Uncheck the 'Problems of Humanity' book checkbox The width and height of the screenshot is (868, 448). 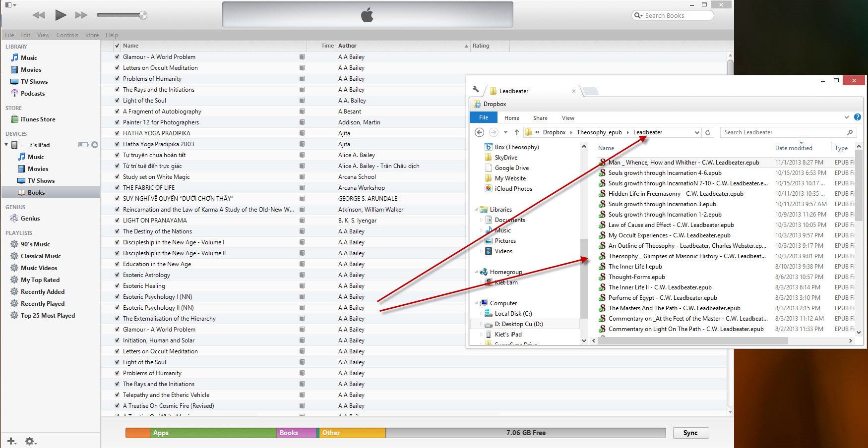(x=117, y=79)
